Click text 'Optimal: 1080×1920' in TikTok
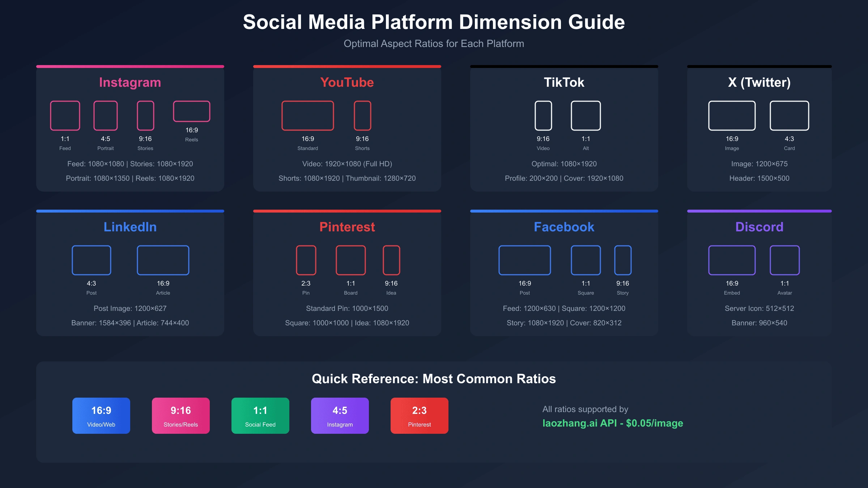The width and height of the screenshot is (868, 488). point(564,164)
